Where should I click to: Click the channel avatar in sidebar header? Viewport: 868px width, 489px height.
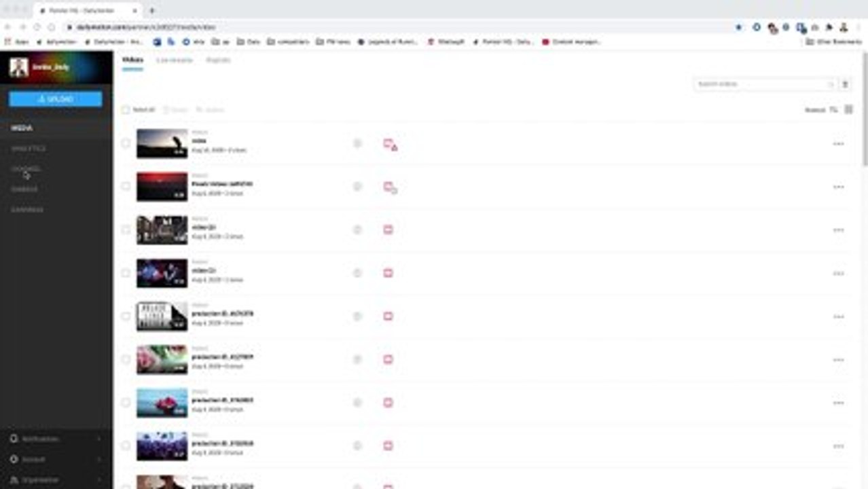pos(19,67)
